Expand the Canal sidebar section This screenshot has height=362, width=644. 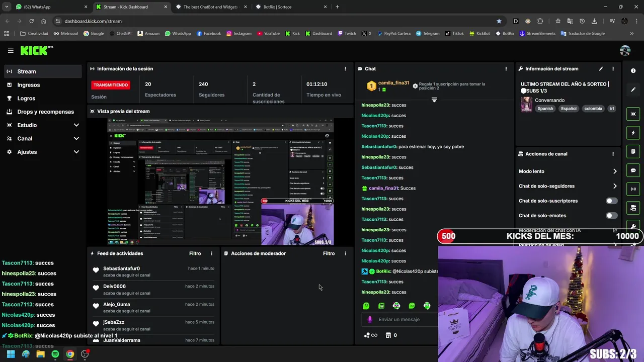(76, 138)
